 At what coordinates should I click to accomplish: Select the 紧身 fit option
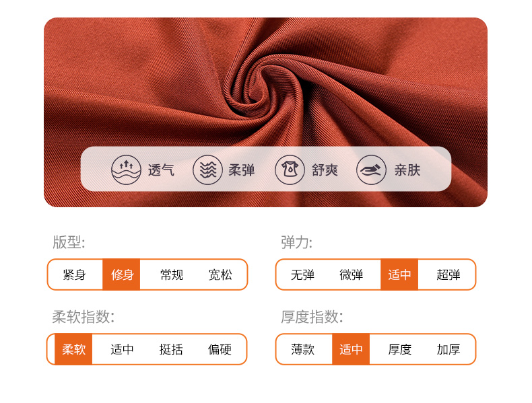click(74, 274)
